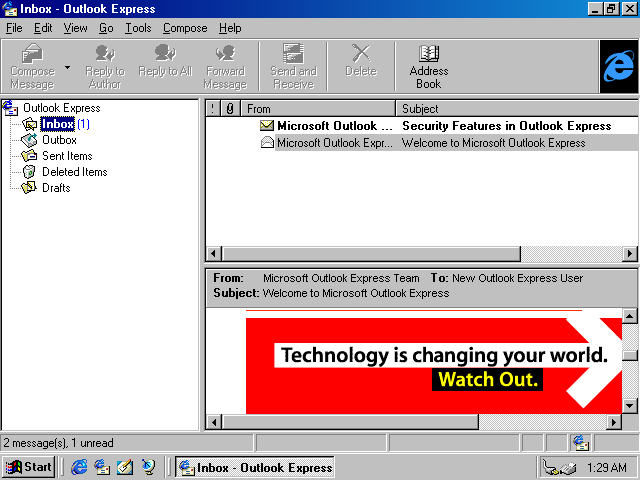Click Show Desktop icon in Quick Launch
The width and height of the screenshot is (640, 480).
125,467
